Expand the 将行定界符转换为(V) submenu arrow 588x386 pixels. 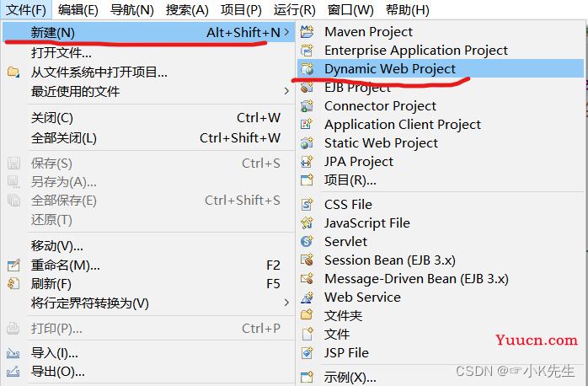287,303
